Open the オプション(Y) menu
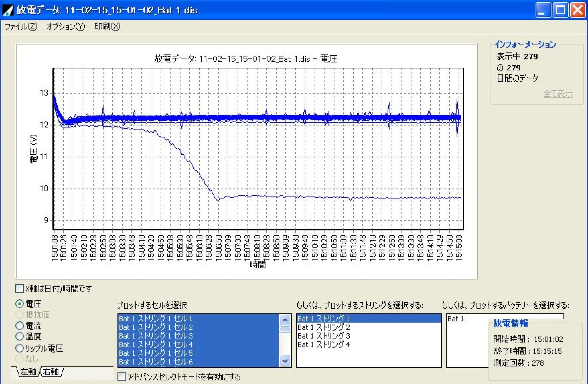 66,27
